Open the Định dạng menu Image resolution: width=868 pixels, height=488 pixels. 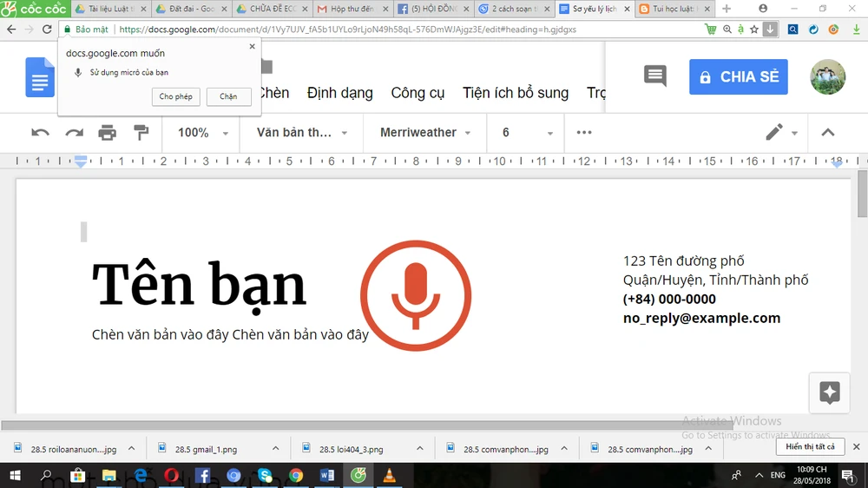[x=339, y=93]
